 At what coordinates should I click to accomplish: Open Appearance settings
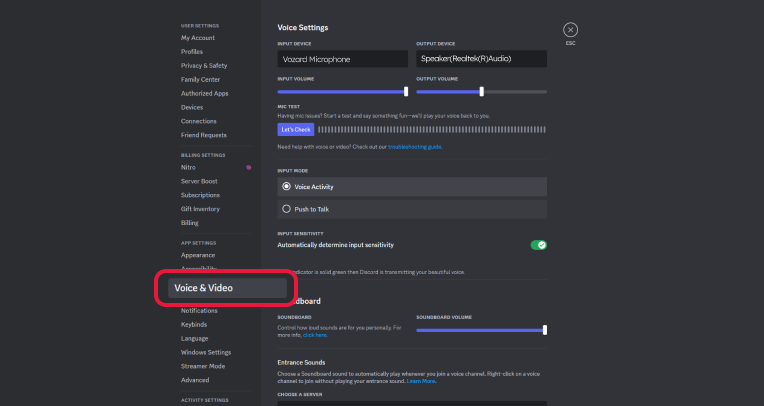(198, 255)
